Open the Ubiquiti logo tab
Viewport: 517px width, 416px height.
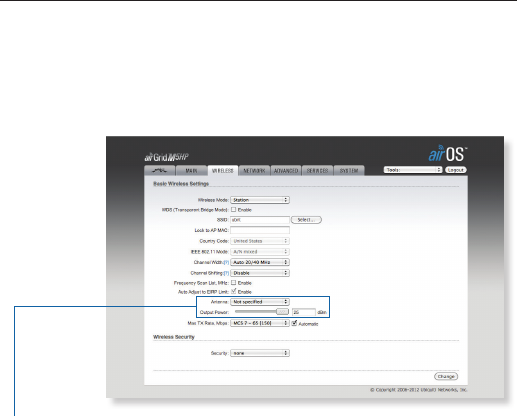coord(160,171)
